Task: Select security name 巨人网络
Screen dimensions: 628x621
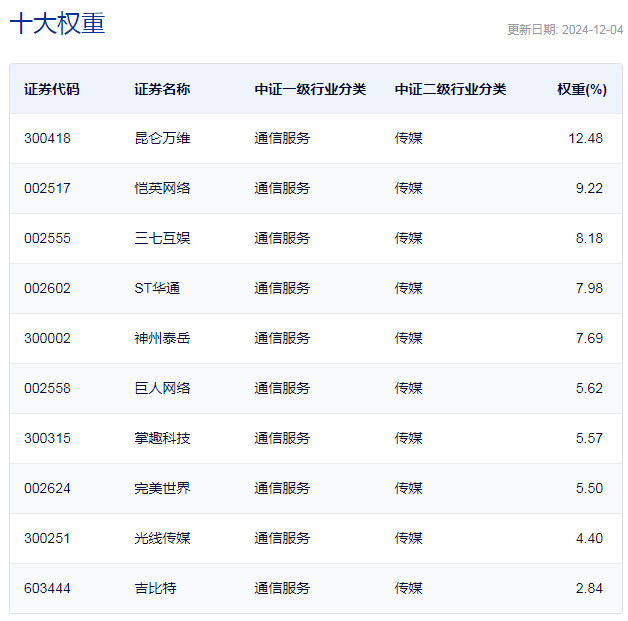Action: pos(162,388)
